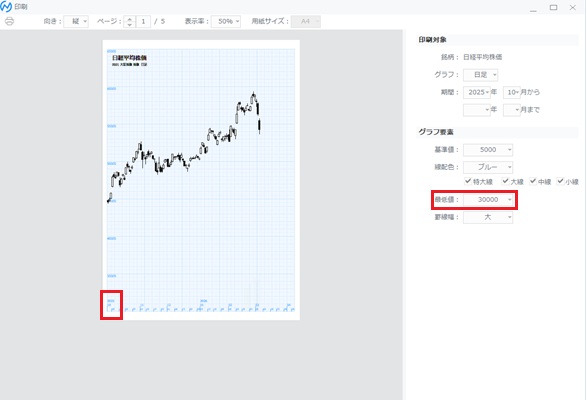Toggle the 大線 checkbox
This screenshot has height=400, width=586.
click(505, 181)
